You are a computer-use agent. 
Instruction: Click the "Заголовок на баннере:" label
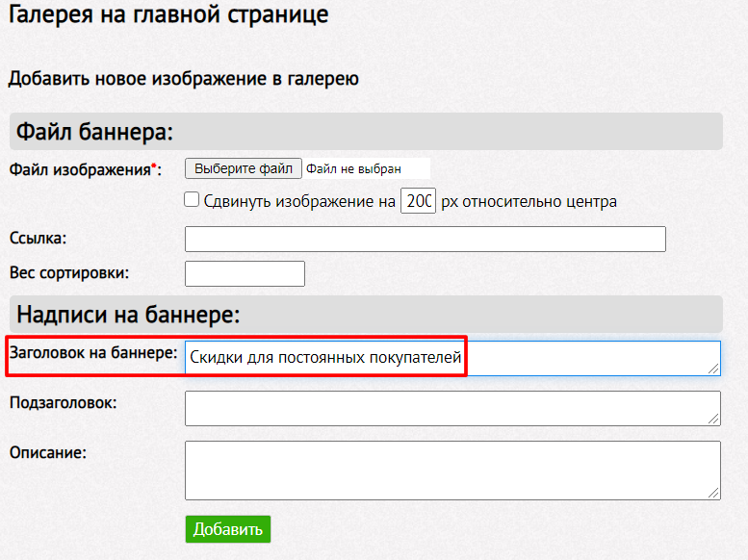click(93, 352)
